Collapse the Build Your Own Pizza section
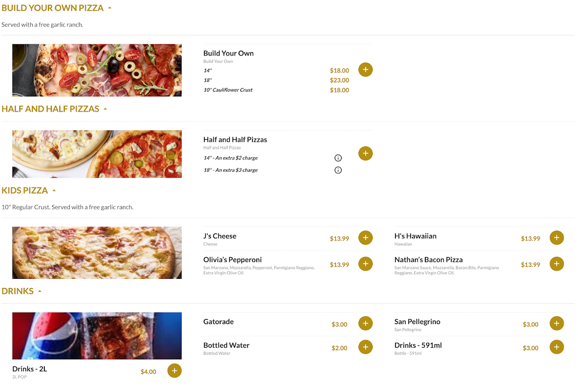 (110, 8)
